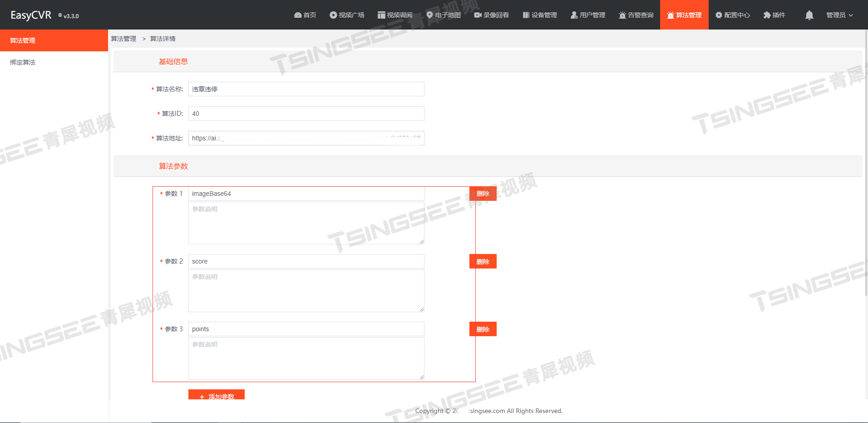Screen dimensions: 868x423
Task: Click the device management icon
Action: [526, 15]
